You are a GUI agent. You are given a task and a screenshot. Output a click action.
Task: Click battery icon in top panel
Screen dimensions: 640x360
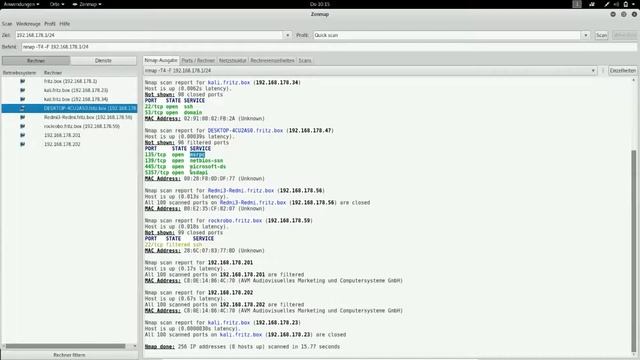626,4
